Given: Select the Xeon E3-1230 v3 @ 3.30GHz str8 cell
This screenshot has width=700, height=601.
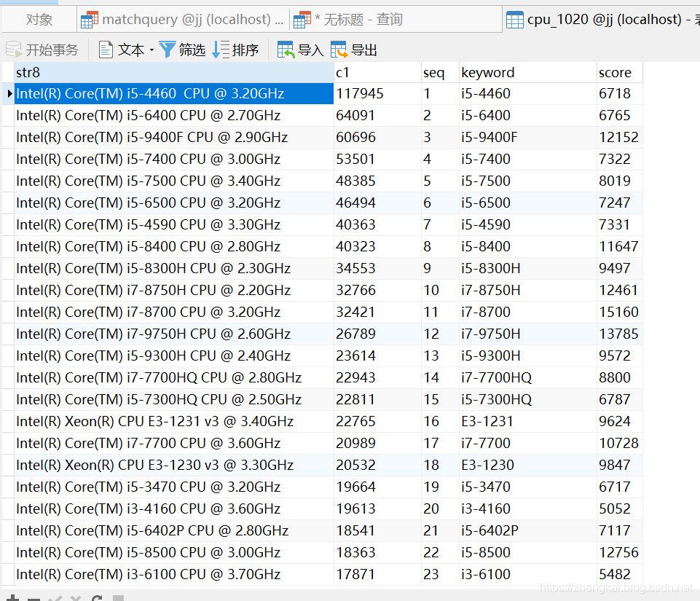Looking at the screenshot, I should point(174,466).
